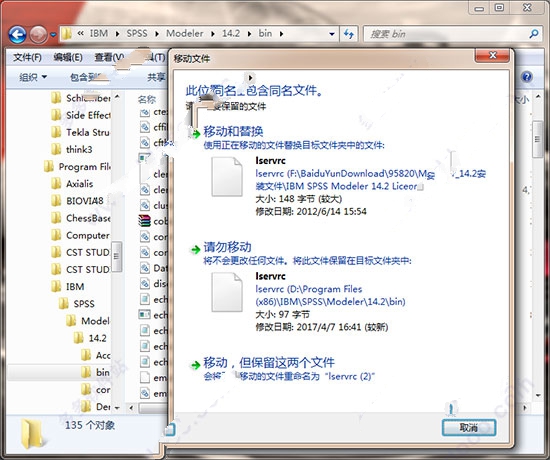Click the Forward navigation arrow button
The width and height of the screenshot is (550, 460).
point(38,34)
